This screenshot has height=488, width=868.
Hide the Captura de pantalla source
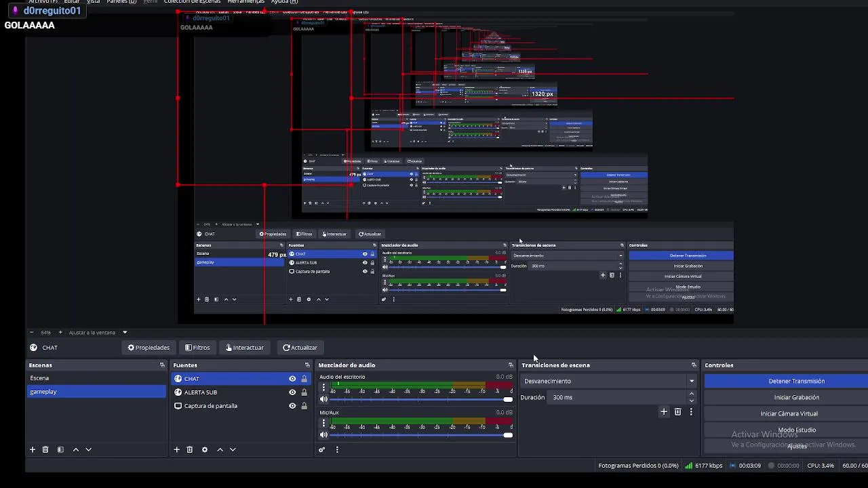click(292, 406)
